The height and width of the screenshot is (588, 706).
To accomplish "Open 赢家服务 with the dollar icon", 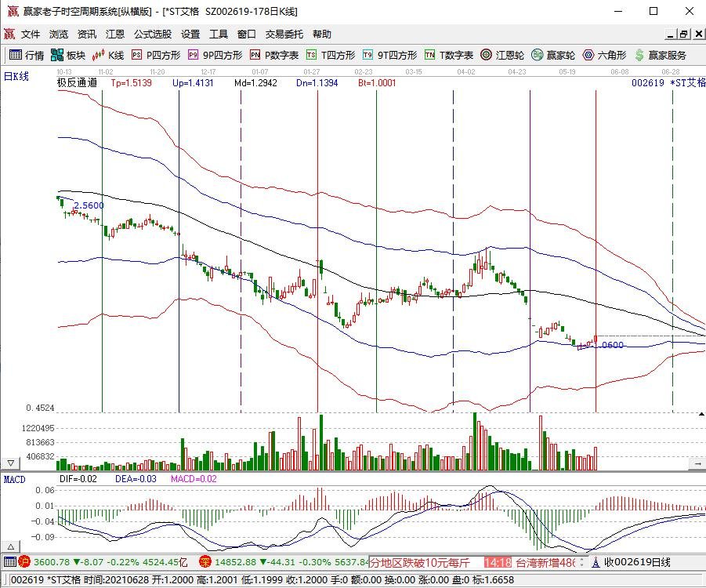I will pos(661,55).
